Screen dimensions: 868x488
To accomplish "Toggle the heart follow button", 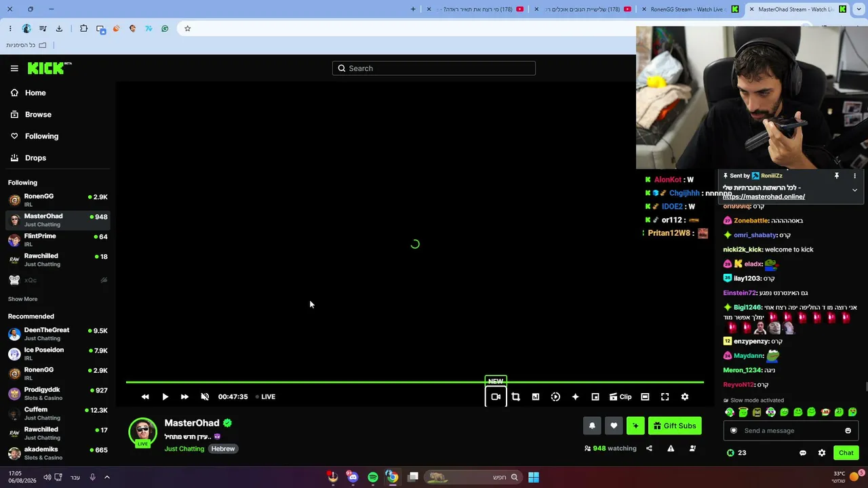I will [x=614, y=426].
